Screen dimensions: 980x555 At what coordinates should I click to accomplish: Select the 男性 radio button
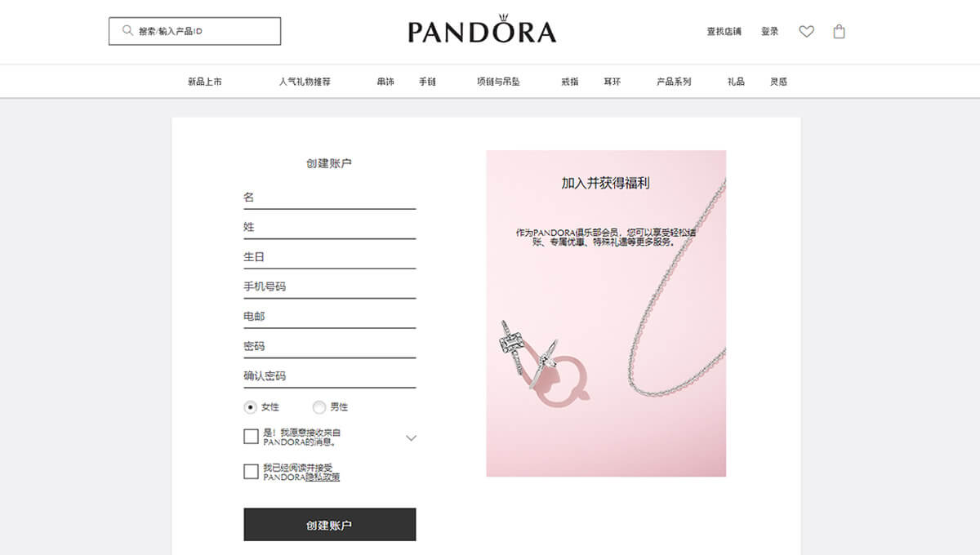click(319, 407)
